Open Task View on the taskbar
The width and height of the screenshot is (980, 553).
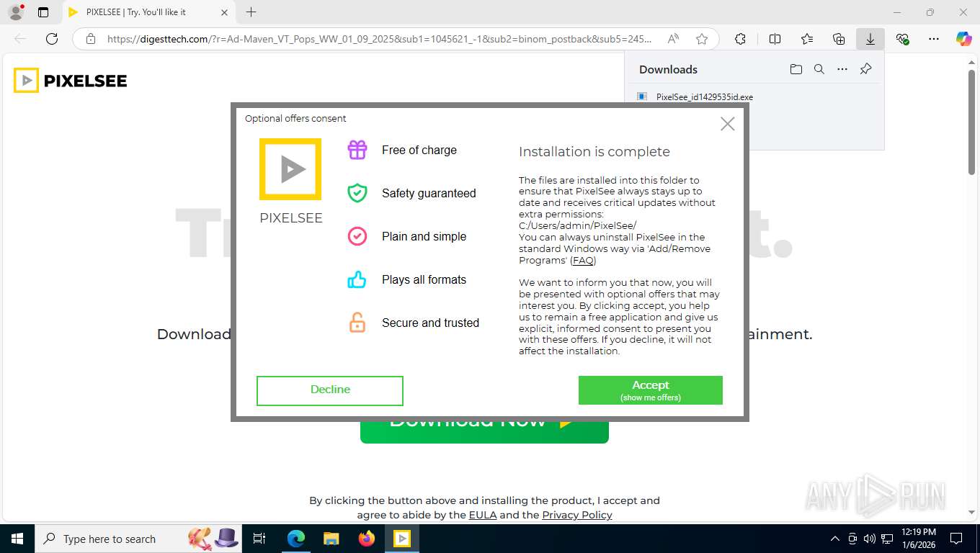pyautogui.click(x=260, y=539)
